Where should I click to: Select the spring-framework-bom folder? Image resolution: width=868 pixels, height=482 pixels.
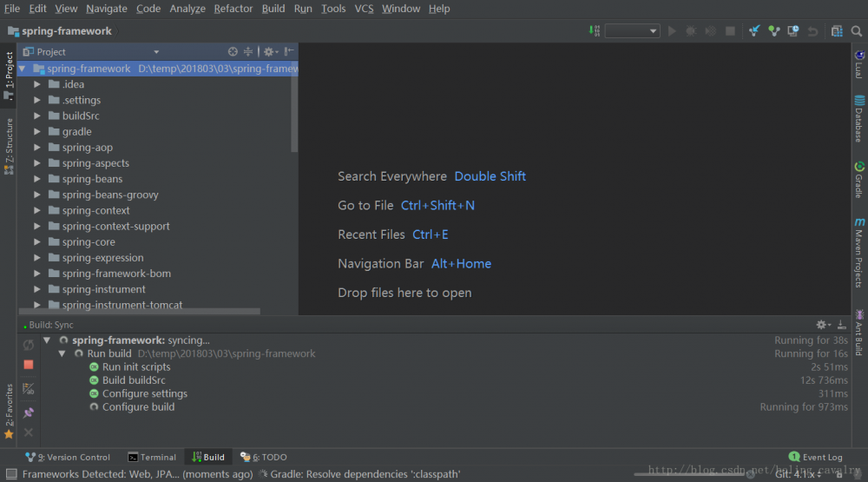tap(116, 274)
